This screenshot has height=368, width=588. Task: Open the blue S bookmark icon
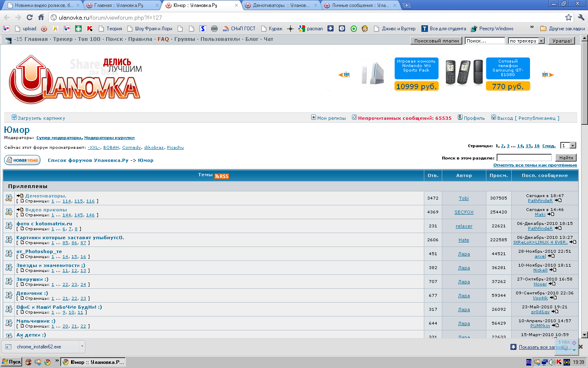[203, 29]
